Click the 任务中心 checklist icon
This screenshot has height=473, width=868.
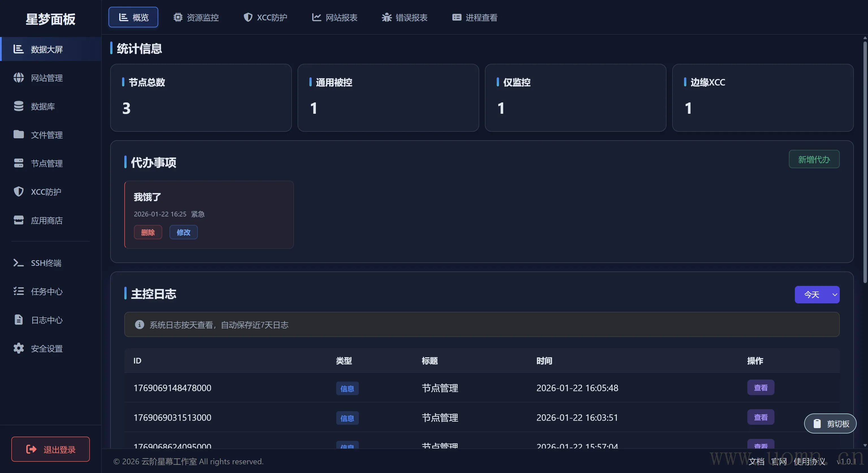click(19, 291)
